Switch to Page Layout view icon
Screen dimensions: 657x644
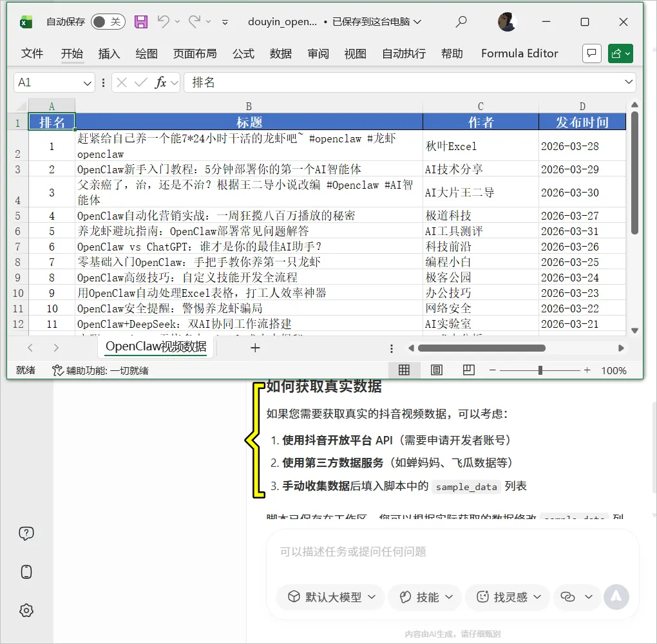click(x=437, y=370)
